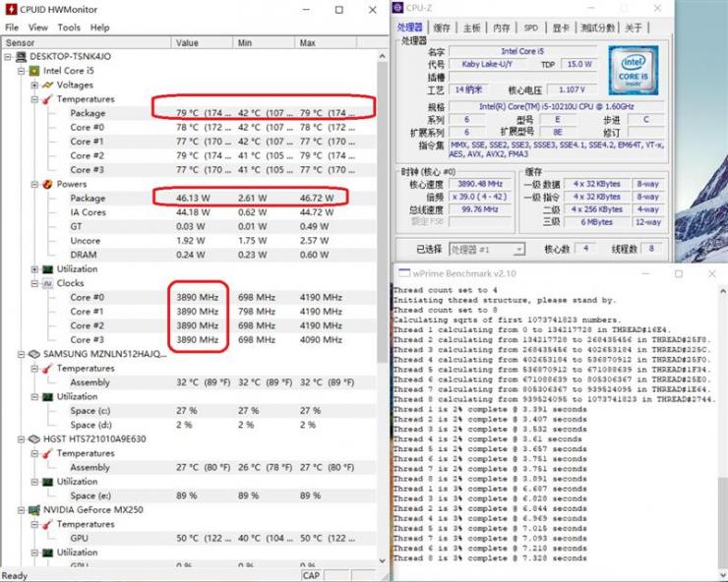
Task: Click the DESKTOP-TSNK4JO computer icon
Action: (x=21, y=57)
